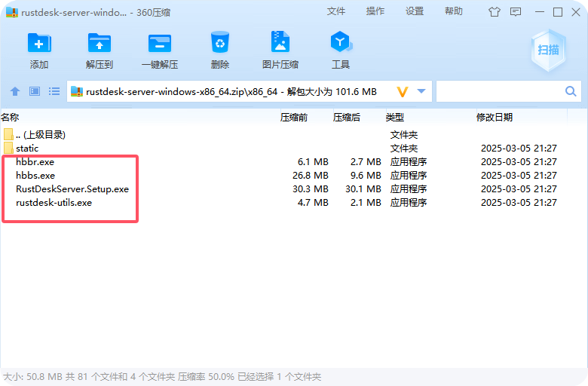588x386 pixels.
Task: Switch to the list view icon
Action: click(x=54, y=91)
